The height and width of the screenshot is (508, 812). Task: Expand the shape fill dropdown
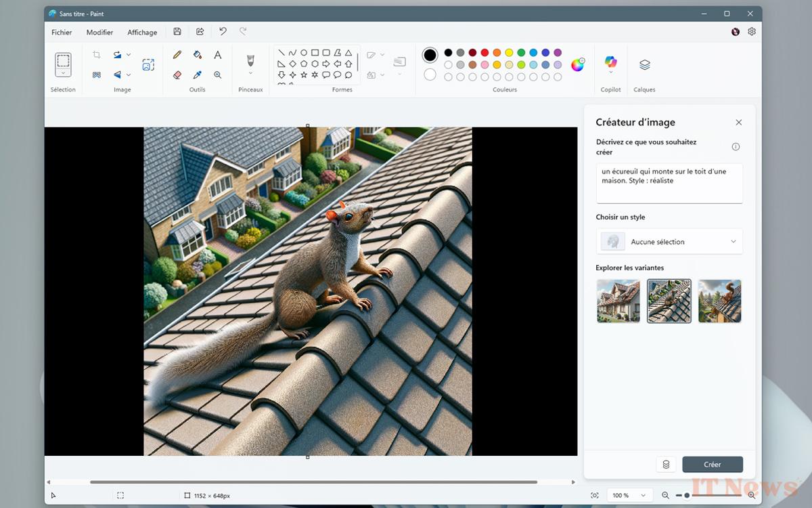click(382, 75)
